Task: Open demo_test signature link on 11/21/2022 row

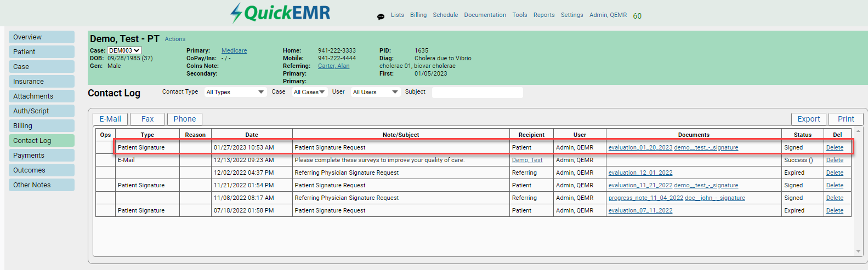Action: pos(706,185)
